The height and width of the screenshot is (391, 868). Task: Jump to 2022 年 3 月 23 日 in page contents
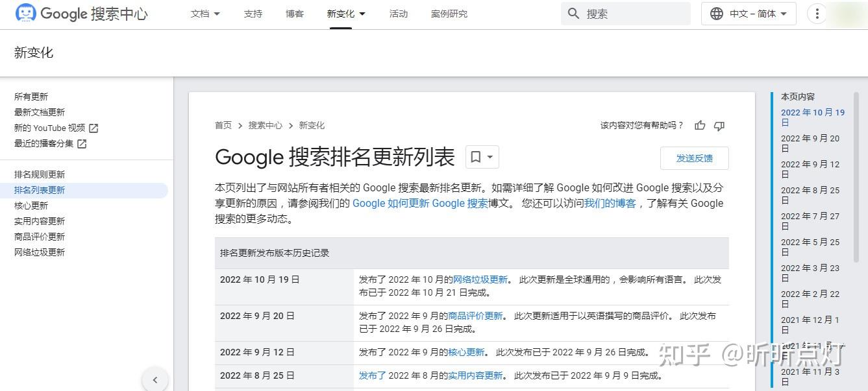pos(810,273)
